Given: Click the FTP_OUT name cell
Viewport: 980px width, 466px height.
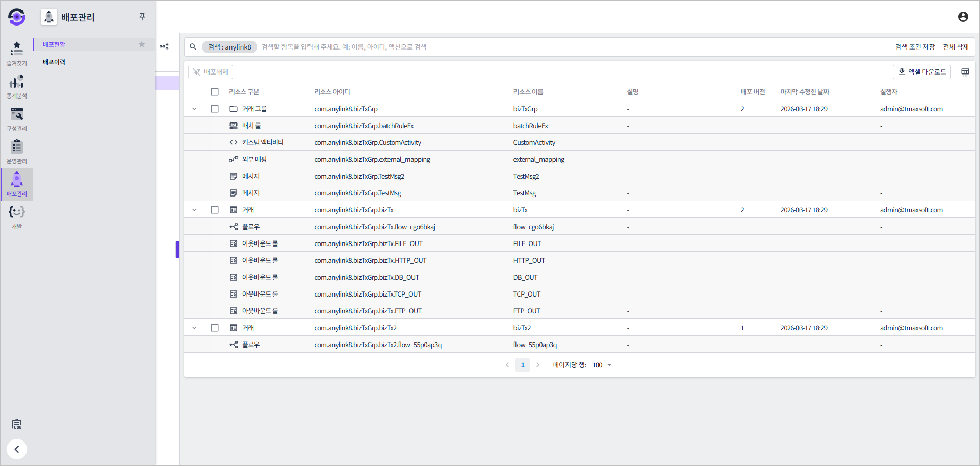Looking at the screenshot, I should click(527, 311).
